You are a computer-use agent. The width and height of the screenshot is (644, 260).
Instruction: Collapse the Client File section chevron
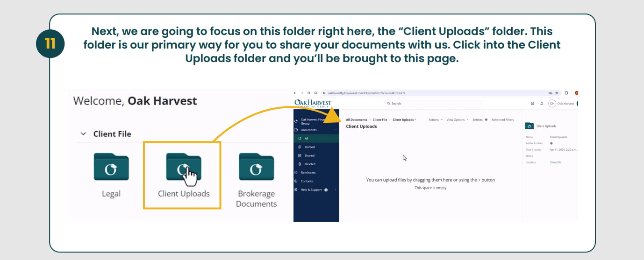[83, 134]
